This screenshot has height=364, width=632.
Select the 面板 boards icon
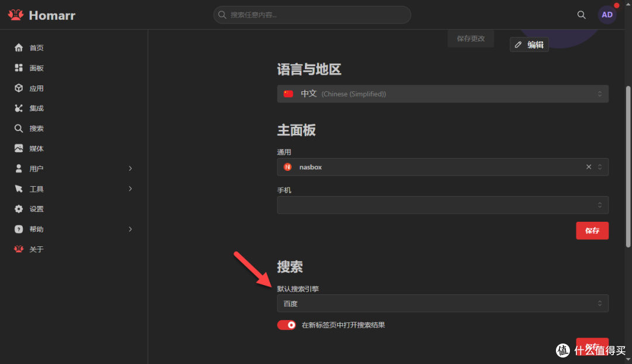pyautogui.click(x=19, y=68)
